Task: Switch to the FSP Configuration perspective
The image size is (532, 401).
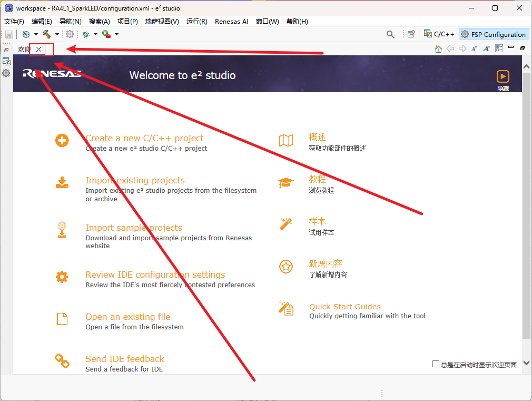Action: point(494,34)
